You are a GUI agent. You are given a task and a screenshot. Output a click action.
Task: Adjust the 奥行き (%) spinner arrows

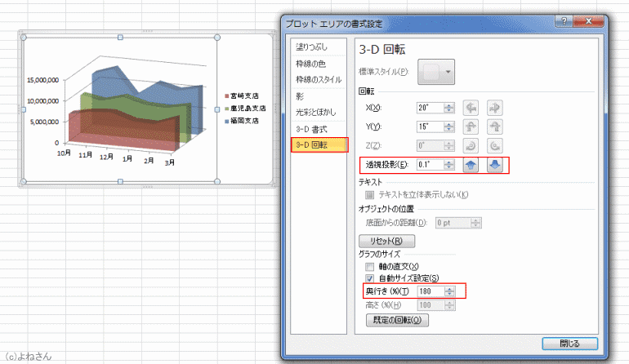pos(449,291)
